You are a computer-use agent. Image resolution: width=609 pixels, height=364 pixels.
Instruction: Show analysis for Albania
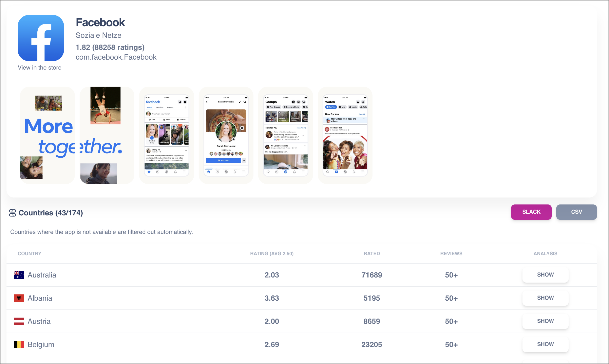click(545, 298)
